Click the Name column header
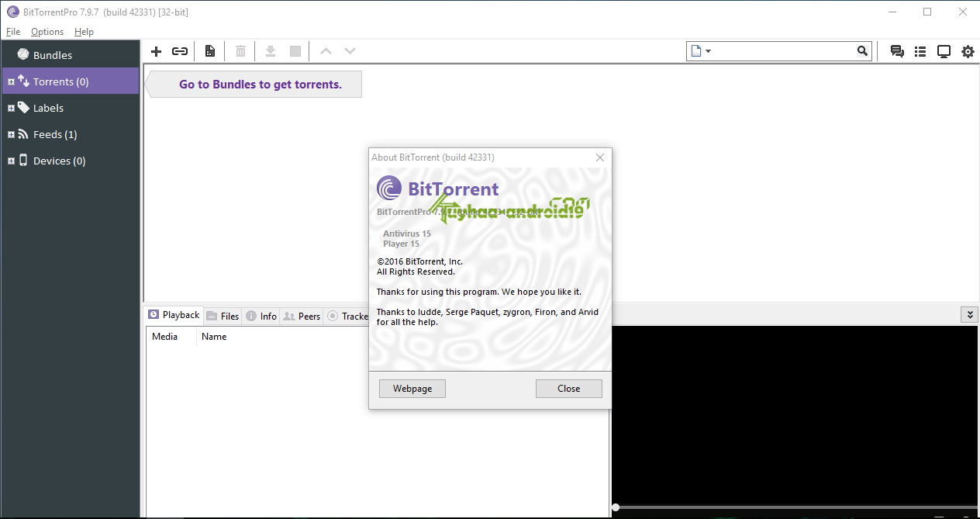980x519 pixels. (x=214, y=337)
